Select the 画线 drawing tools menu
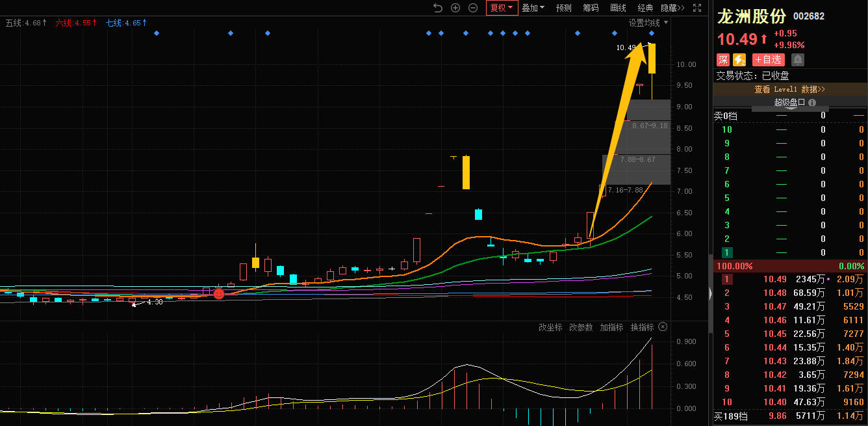 coord(618,8)
